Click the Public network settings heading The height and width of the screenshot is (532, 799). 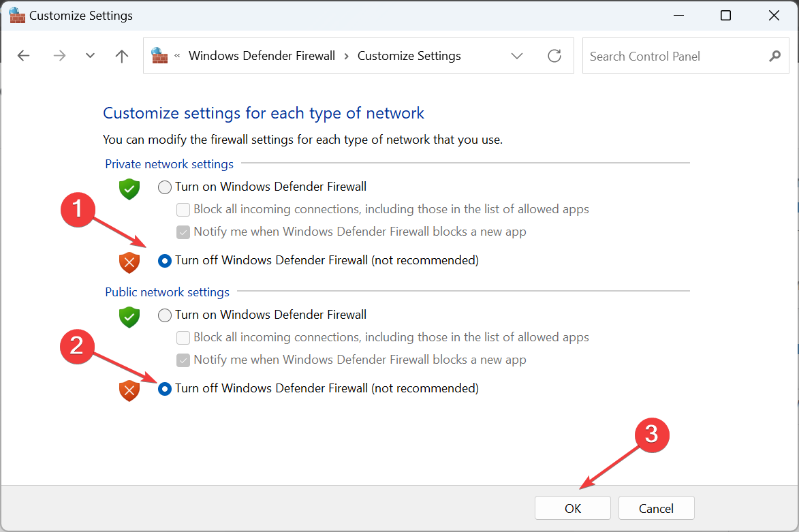167,292
